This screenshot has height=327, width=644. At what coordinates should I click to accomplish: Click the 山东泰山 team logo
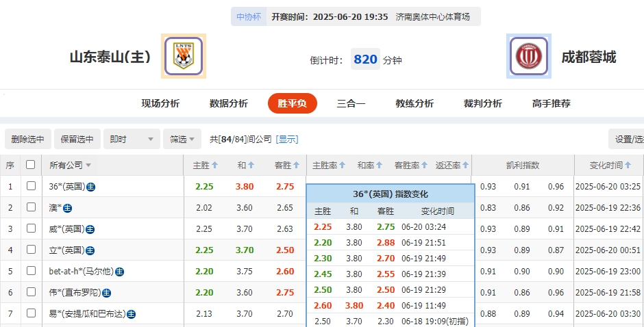tap(184, 56)
